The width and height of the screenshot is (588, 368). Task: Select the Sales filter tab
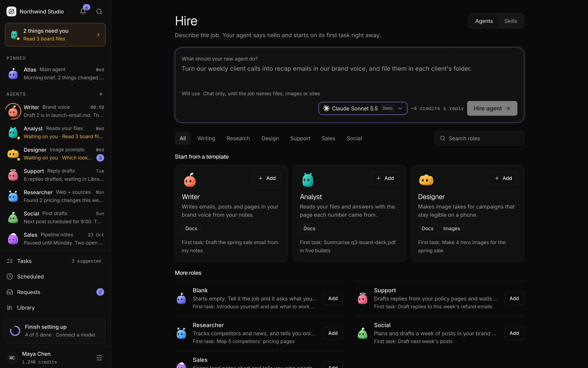pos(328,138)
